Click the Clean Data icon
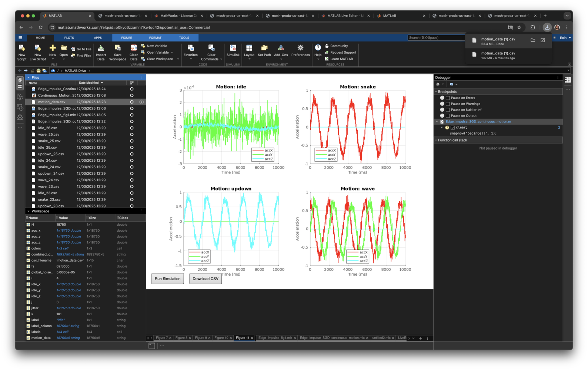Image resolution: width=588 pixels, height=370 pixels. tap(134, 48)
